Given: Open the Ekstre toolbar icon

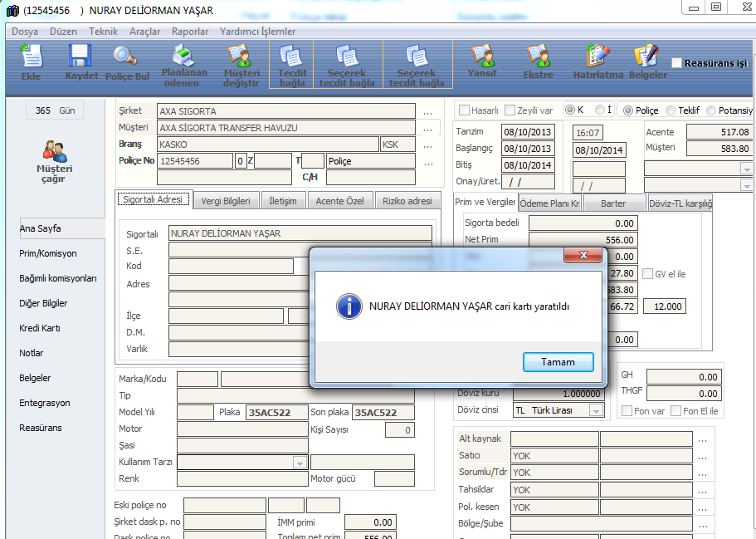Looking at the screenshot, I should (538, 61).
